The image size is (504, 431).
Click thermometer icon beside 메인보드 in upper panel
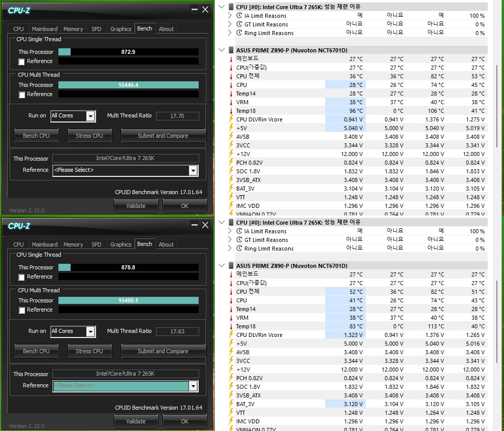point(231,59)
